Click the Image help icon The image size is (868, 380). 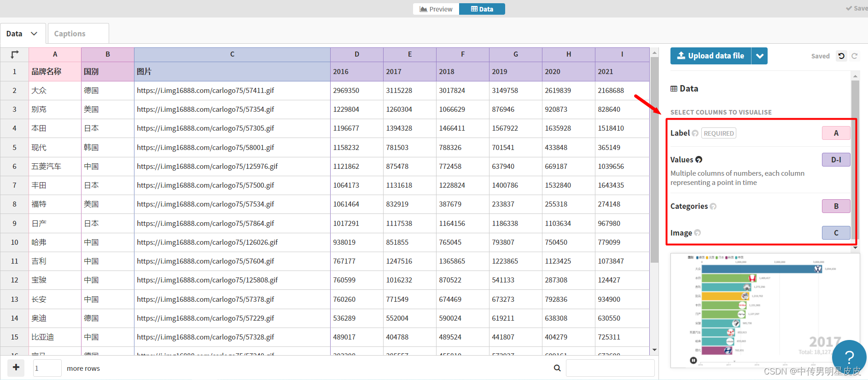pyautogui.click(x=698, y=233)
